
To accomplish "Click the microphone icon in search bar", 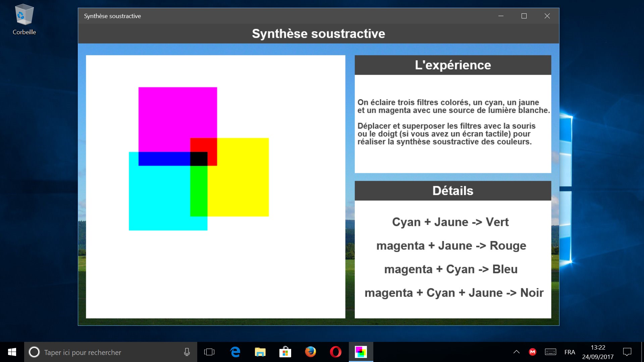I will pyautogui.click(x=187, y=352).
